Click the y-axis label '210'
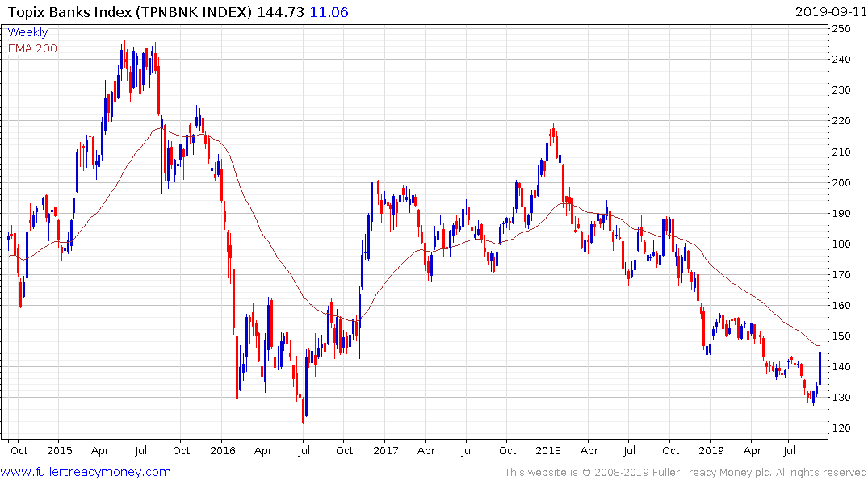The image size is (868, 484). tap(841, 152)
